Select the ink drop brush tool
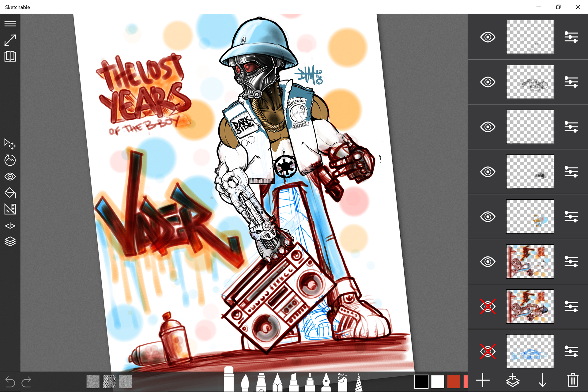Viewport: 588px width, 392px height. tap(245, 382)
